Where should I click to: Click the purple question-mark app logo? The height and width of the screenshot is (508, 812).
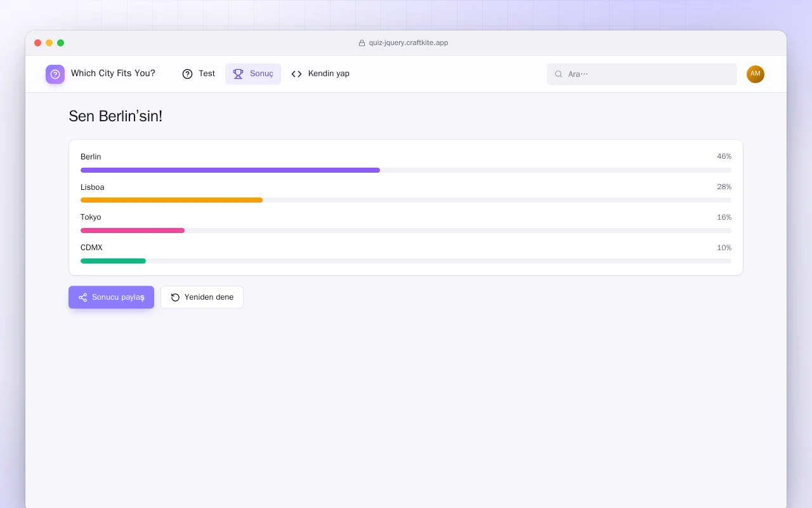(x=55, y=74)
